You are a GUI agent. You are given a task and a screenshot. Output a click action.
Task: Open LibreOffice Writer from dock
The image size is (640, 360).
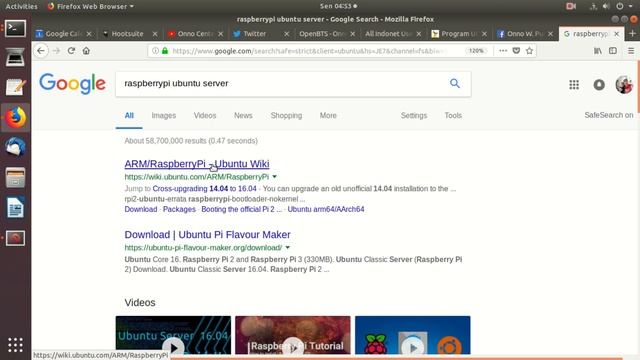pyautogui.click(x=16, y=208)
